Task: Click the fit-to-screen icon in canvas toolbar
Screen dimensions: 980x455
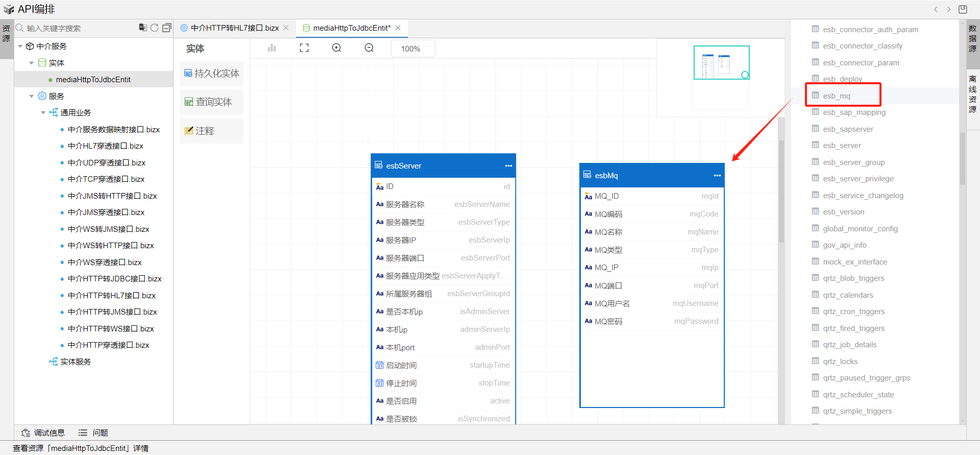Action: (304, 48)
